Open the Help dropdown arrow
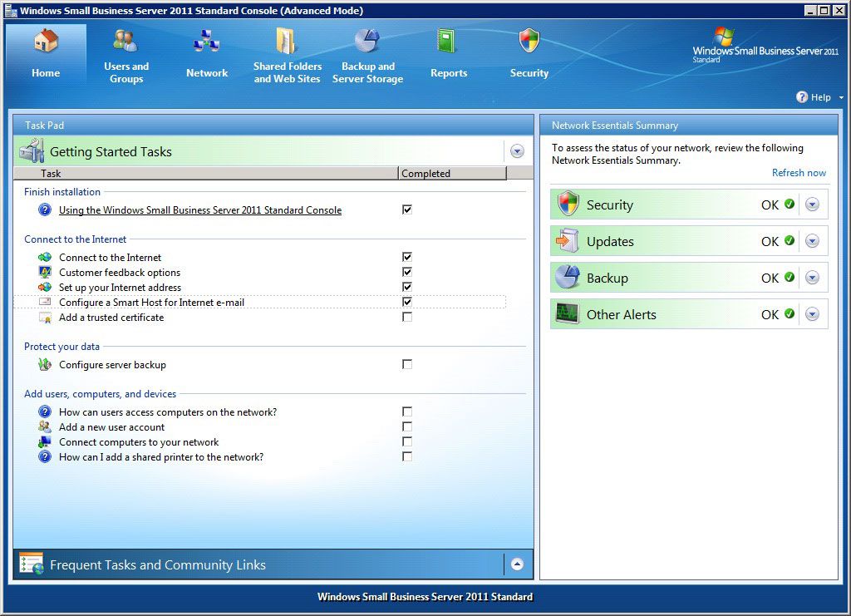Screen dimensions: 851x616 coord(841,98)
